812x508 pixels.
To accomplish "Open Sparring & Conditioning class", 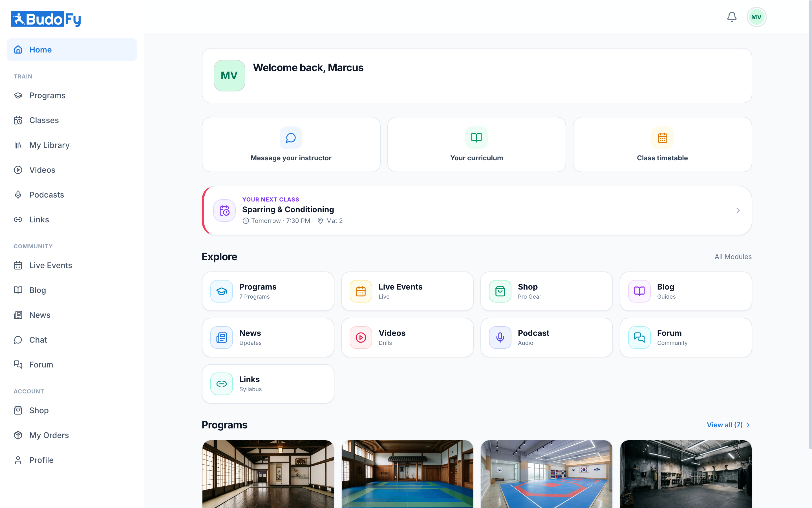I will click(x=476, y=211).
